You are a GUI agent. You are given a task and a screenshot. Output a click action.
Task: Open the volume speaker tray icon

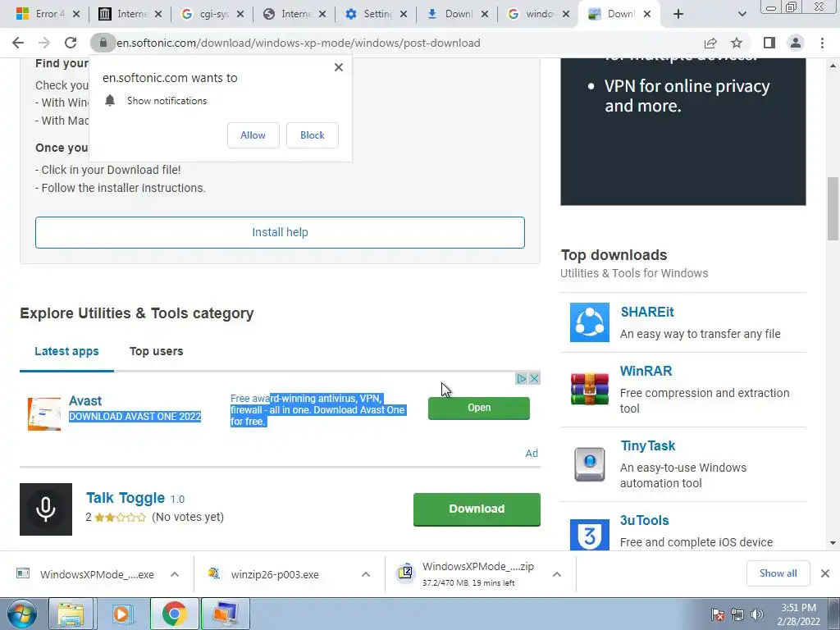pyautogui.click(x=756, y=614)
